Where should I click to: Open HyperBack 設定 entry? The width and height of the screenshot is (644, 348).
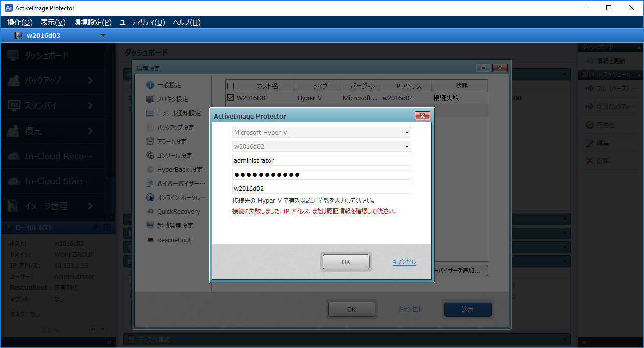click(174, 169)
